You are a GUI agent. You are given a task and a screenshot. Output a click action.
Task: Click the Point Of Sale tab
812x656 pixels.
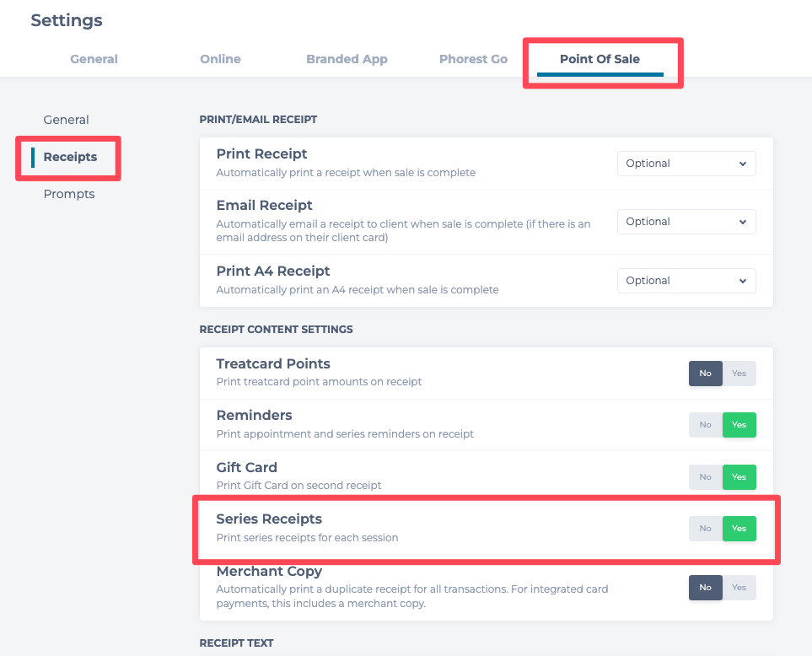pyautogui.click(x=600, y=59)
